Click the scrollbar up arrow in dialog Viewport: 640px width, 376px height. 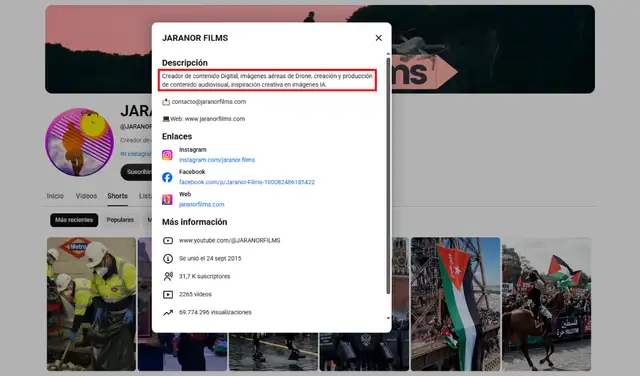[x=388, y=54]
